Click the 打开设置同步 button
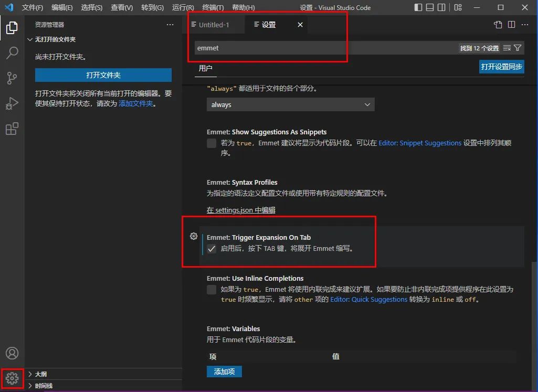538x392 pixels. (x=502, y=67)
